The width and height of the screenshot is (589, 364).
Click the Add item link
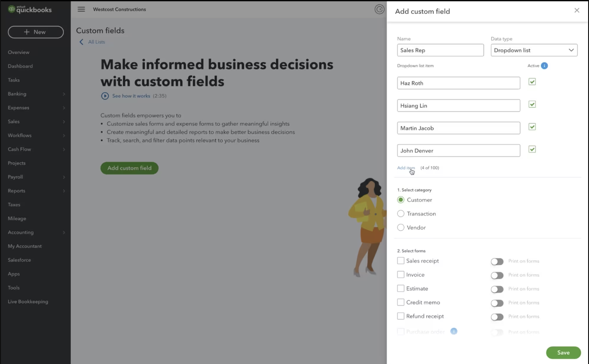(406, 168)
